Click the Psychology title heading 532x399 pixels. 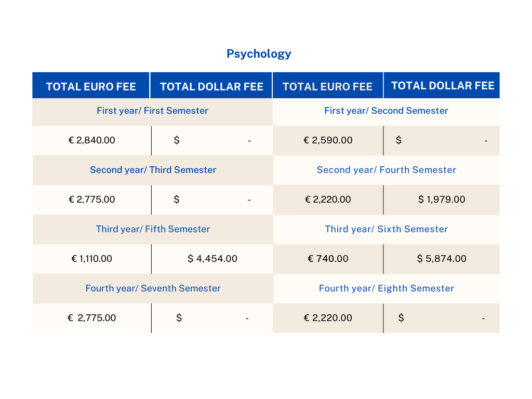point(259,54)
